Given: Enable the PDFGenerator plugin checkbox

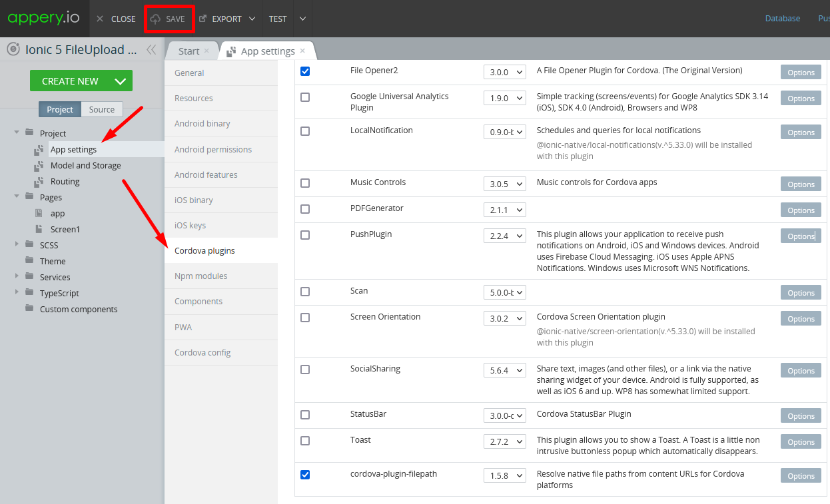Looking at the screenshot, I should point(305,209).
